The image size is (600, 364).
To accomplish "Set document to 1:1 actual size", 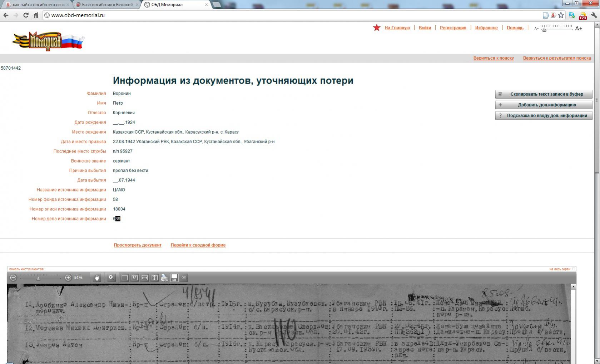I will click(135, 278).
